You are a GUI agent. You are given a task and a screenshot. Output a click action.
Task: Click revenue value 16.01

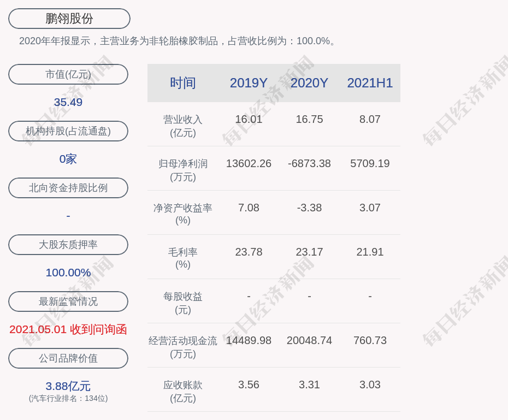(249, 119)
